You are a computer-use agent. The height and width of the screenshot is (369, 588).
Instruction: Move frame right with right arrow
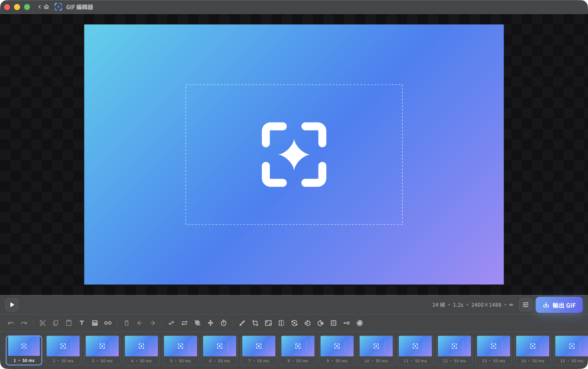[153, 323]
